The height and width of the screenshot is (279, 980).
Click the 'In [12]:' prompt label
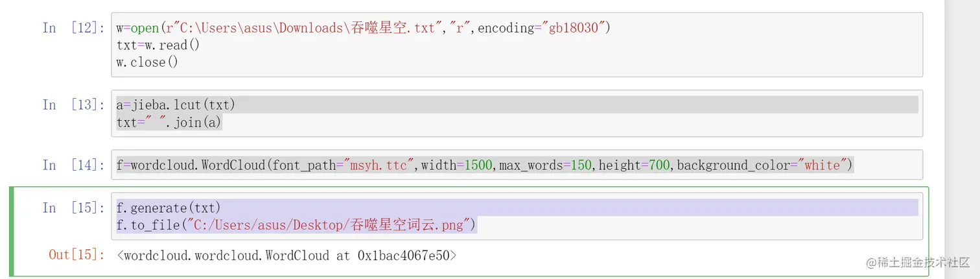pos(73,28)
